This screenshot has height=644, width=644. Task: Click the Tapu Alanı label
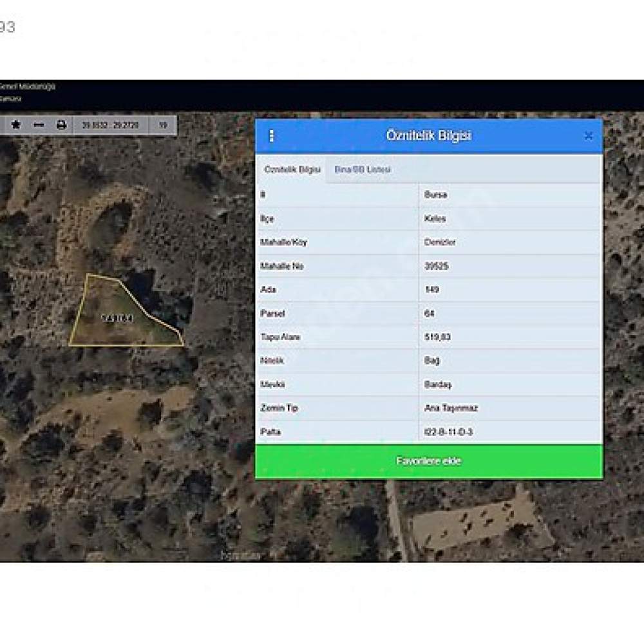280,337
